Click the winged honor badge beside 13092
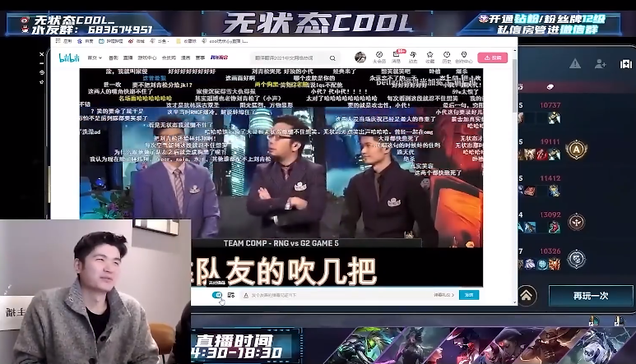 coord(577,222)
